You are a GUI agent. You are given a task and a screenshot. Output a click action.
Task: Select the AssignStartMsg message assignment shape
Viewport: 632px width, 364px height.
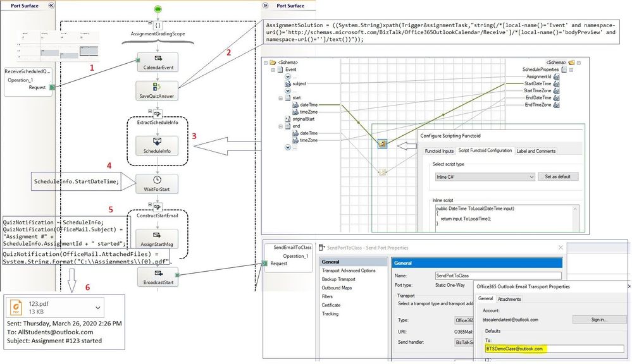tap(157, 238)
